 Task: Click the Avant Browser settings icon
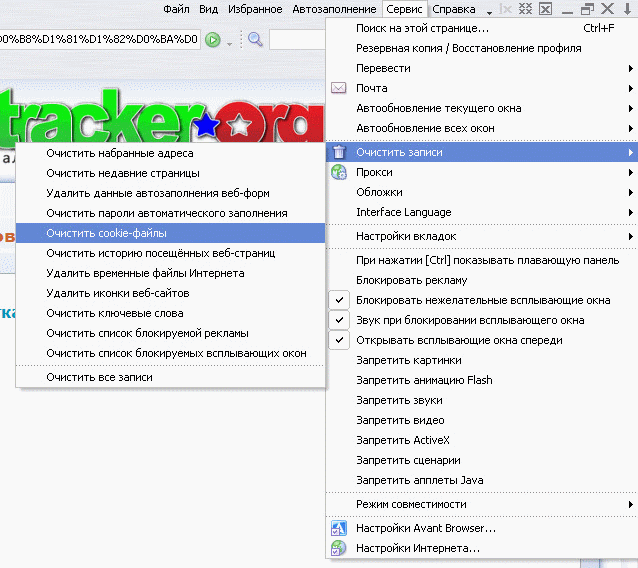click(x=339, y=528)
